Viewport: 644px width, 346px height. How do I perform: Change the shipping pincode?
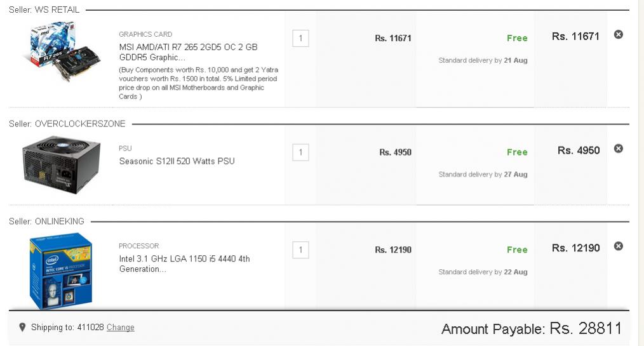[x=120, y=327]
